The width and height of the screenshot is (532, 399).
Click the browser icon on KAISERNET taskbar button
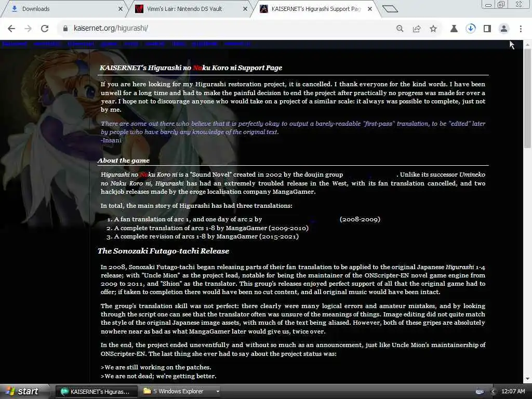click(x=64, y=392)
